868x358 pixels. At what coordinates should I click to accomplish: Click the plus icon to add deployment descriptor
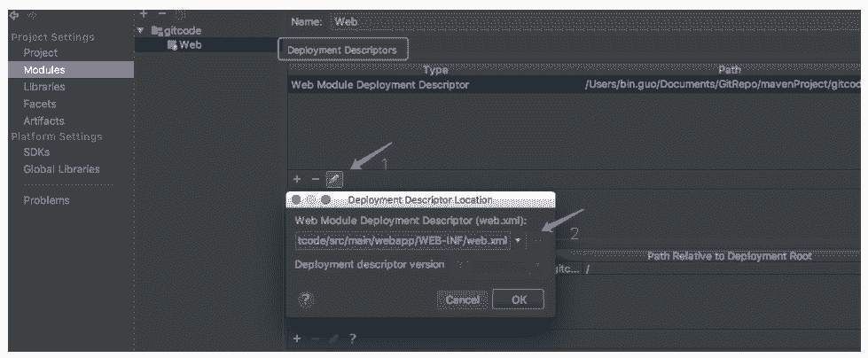(x=297, y=180)
